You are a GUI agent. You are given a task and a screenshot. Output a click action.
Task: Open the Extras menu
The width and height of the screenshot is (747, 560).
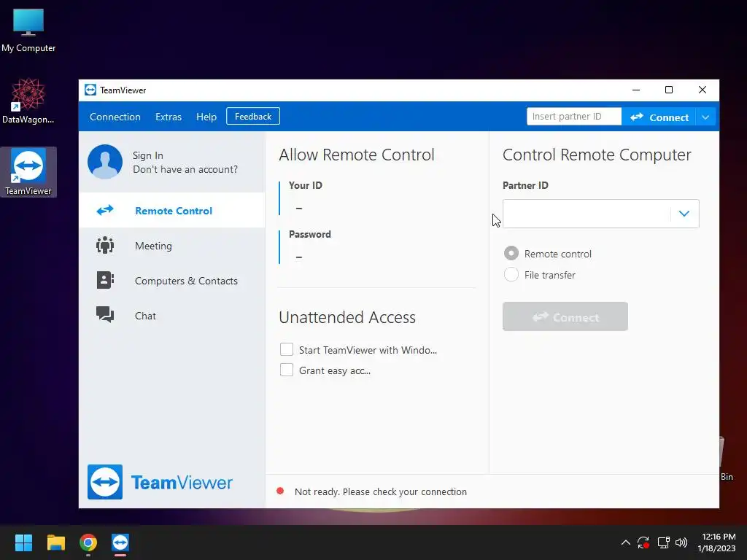169,117
